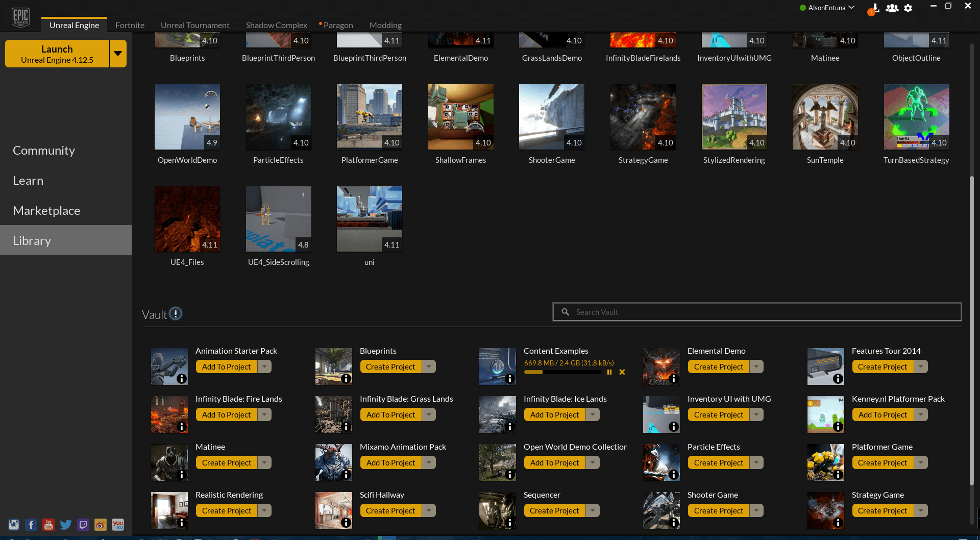This screenshot has height=540, width=980.
Task: Click the Epic Games logo
Action: 20,16
